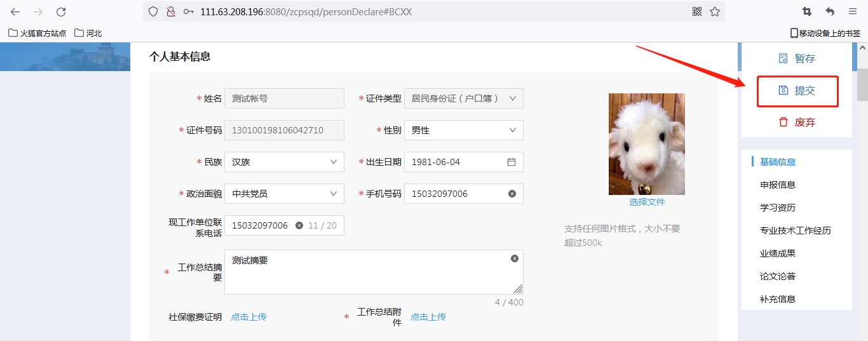Clear the 工作总结摘要 textarea using the X icon

tap(515, 258)
